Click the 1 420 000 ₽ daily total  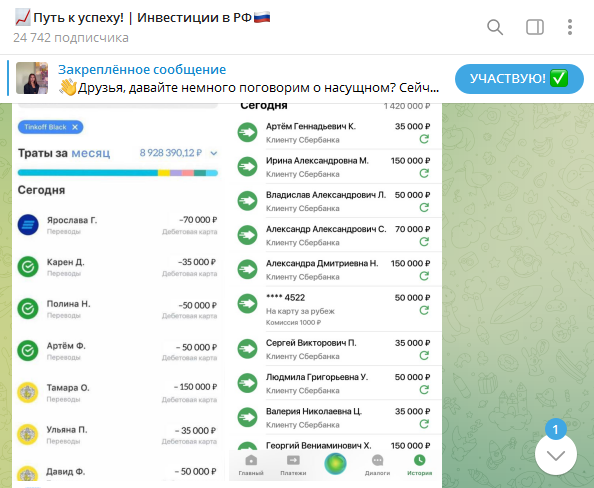point(407,106)
